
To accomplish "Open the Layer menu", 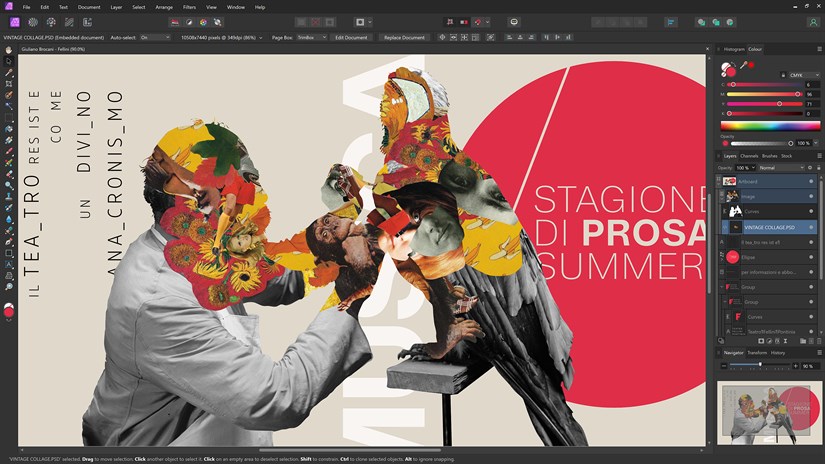I will [x=116, y=7].
